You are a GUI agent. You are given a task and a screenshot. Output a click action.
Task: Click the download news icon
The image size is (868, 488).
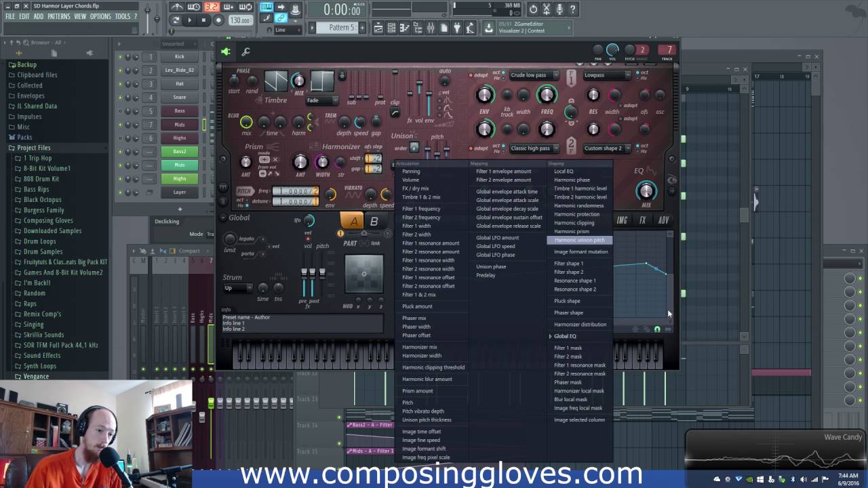488,28
